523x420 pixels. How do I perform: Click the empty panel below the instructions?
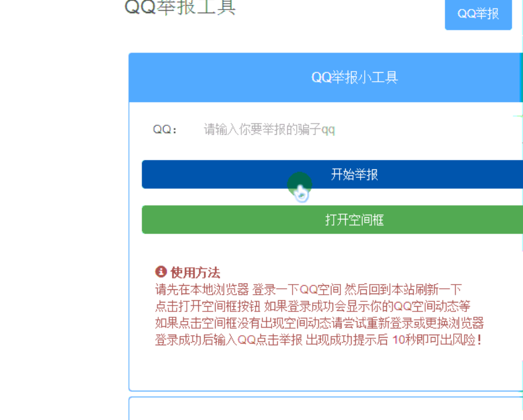pyautogui.click(x=325, y=409)
